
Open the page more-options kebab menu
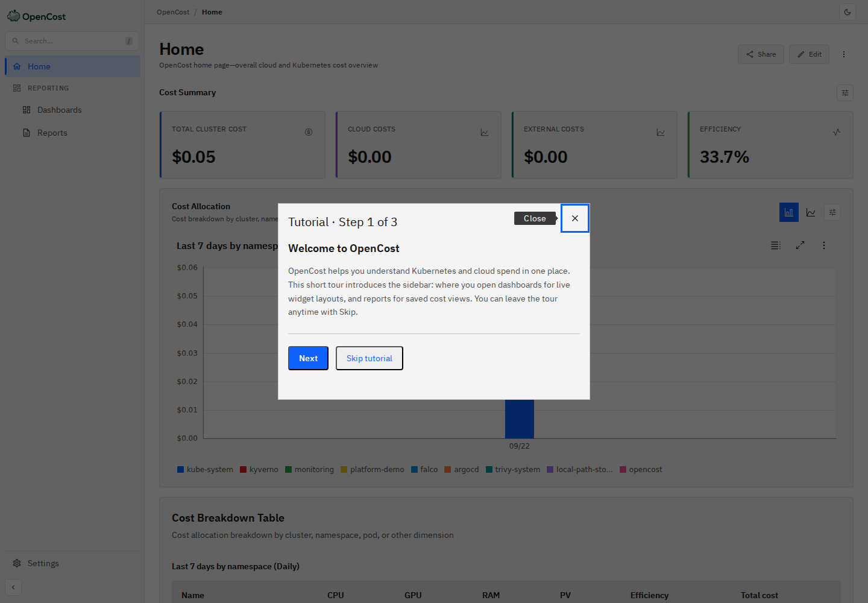click(844, 54)
